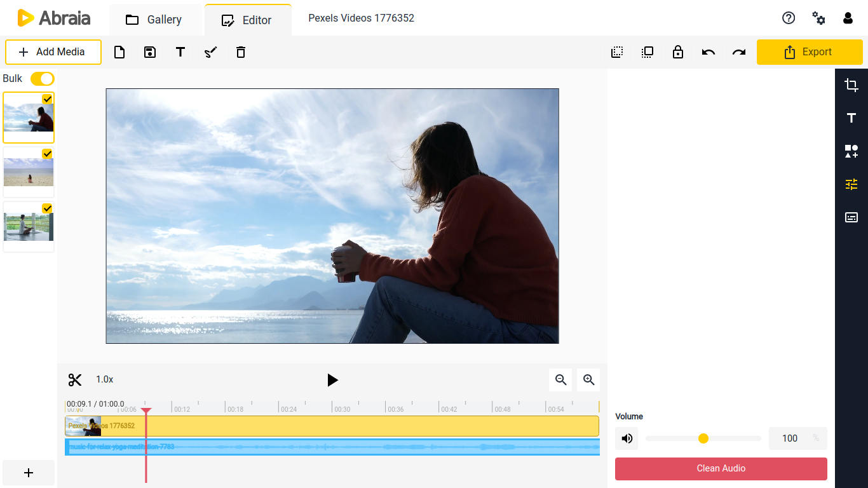Adjust the Volume slider
This screenshot has height=488, width=868.
pos(703,438)
